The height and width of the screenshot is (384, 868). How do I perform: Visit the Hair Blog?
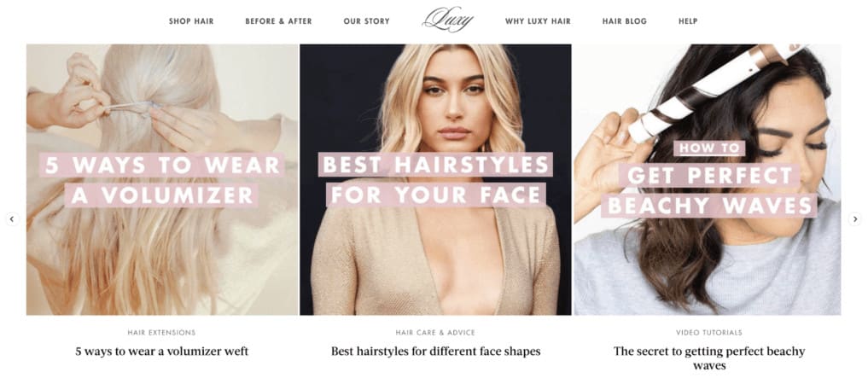[625, 21]
